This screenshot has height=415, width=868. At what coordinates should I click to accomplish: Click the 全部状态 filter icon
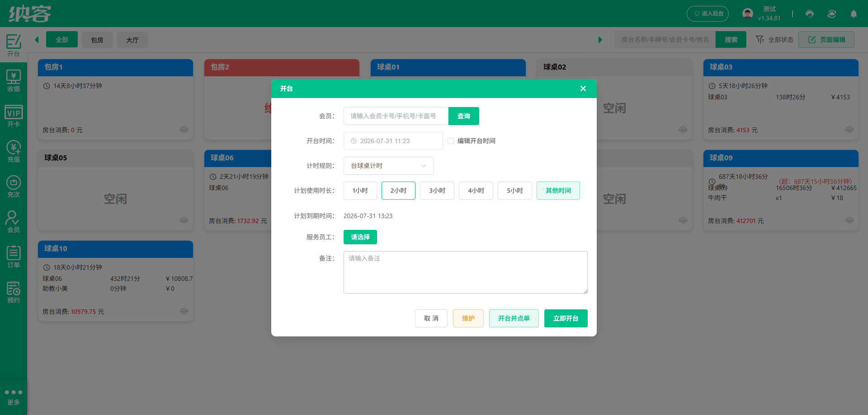point(760,40)
